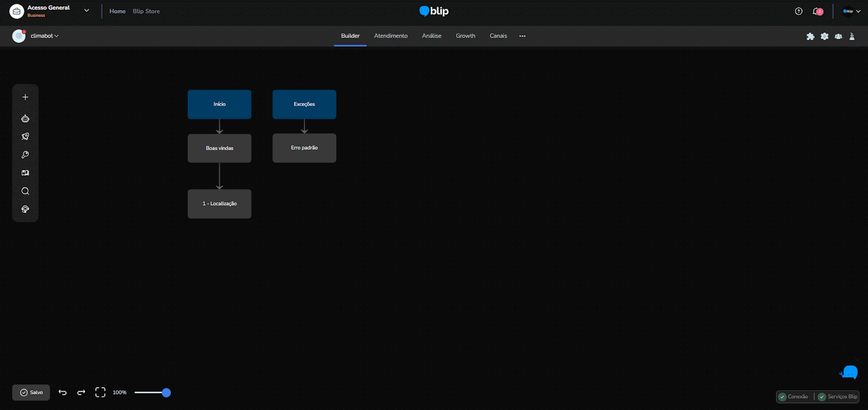Image resolution: width=868 pixels, height=410 pixels.
Task: Open the book icon in left toolbar
Action: [25, 173]
